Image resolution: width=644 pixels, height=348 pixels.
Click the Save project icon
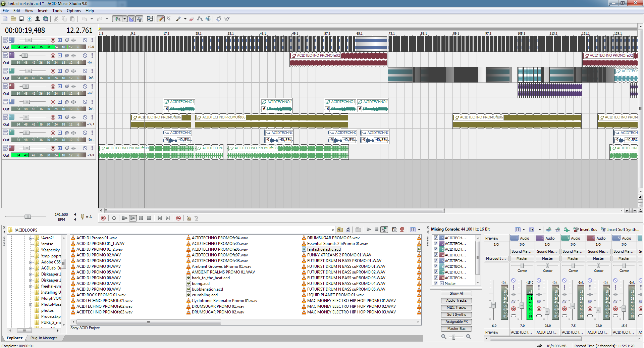[21, 19]
